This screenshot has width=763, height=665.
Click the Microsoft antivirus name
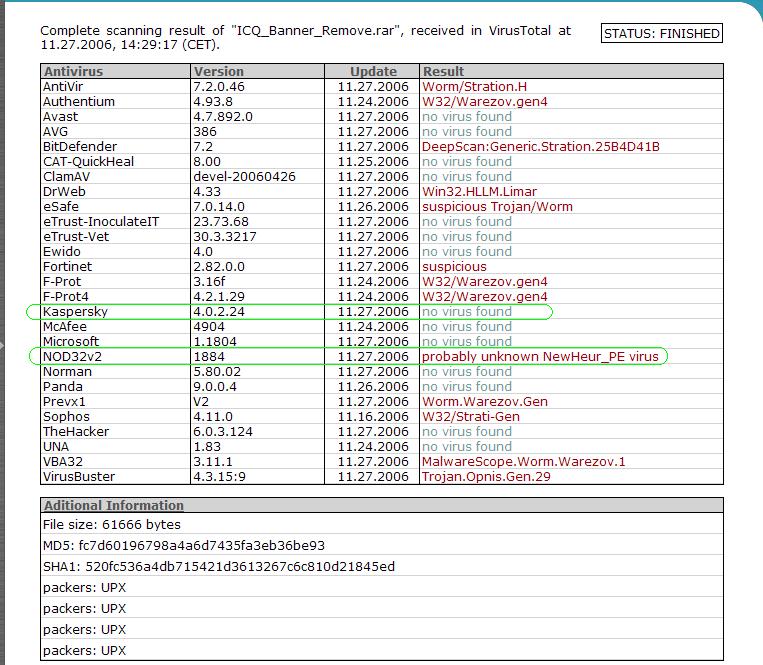click(x=71, y=341)
